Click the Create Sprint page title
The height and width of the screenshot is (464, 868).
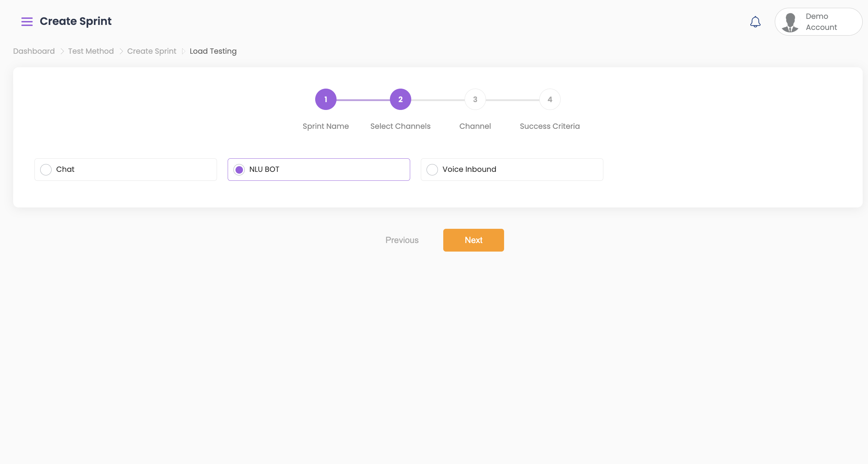75,21
